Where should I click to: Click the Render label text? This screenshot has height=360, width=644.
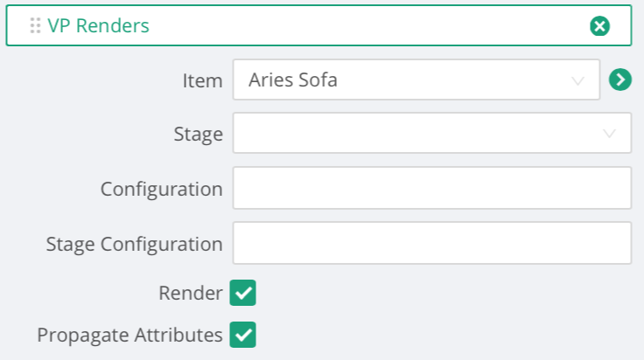(191, 293)
